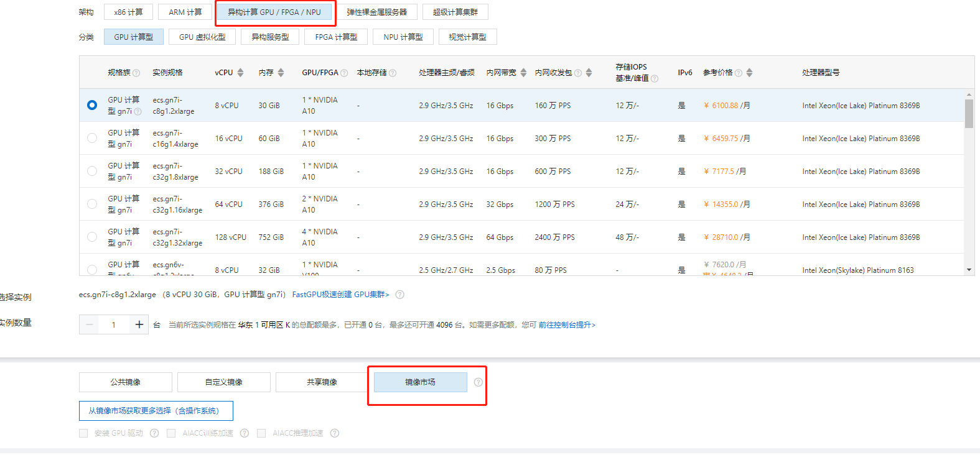Open help icon next to 规格族 header
This screenshot has height=455, width=980.
click(136, 73)
